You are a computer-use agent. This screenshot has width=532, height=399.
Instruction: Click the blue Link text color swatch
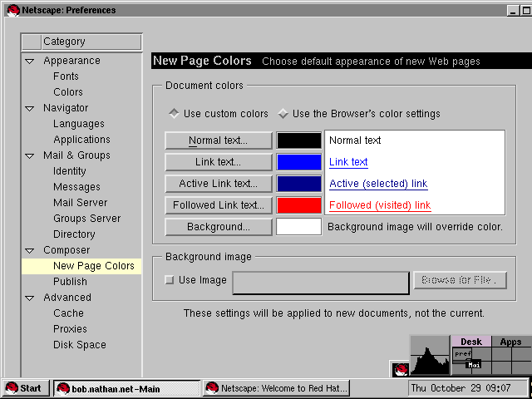click(298, 162)
